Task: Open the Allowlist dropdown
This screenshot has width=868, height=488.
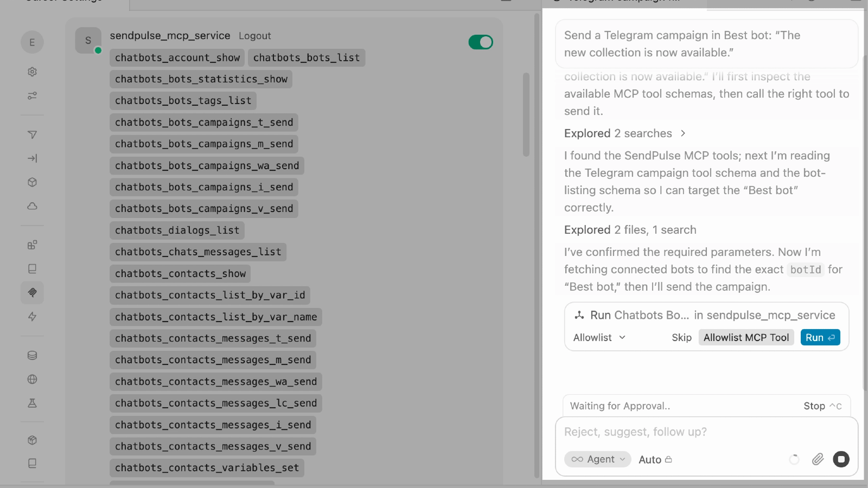Action: (599, 337)
